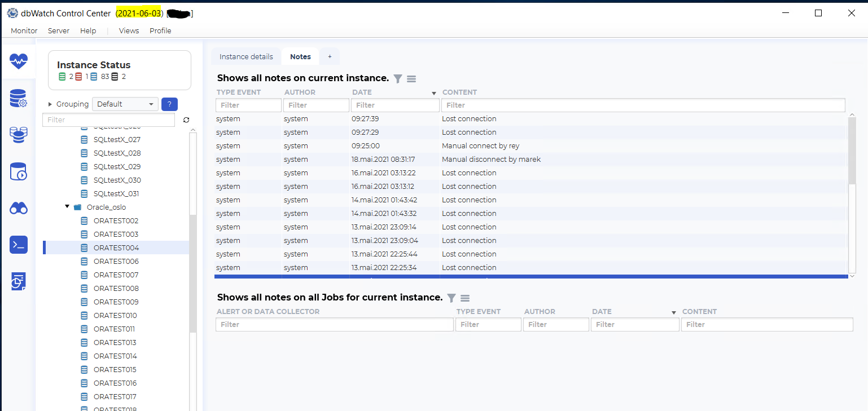Open the heartbeat Monitoring sidebar icon
Screen dimensions: 868x411
click(19, 60)
